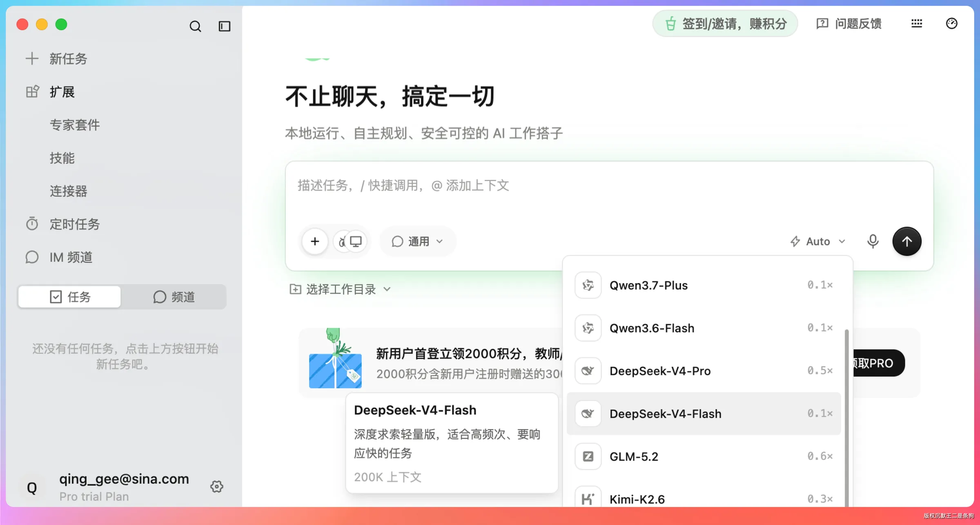Open the 问题反馈 feedback link
Viewport: 980px width, 525px height.
pos(849,24)
